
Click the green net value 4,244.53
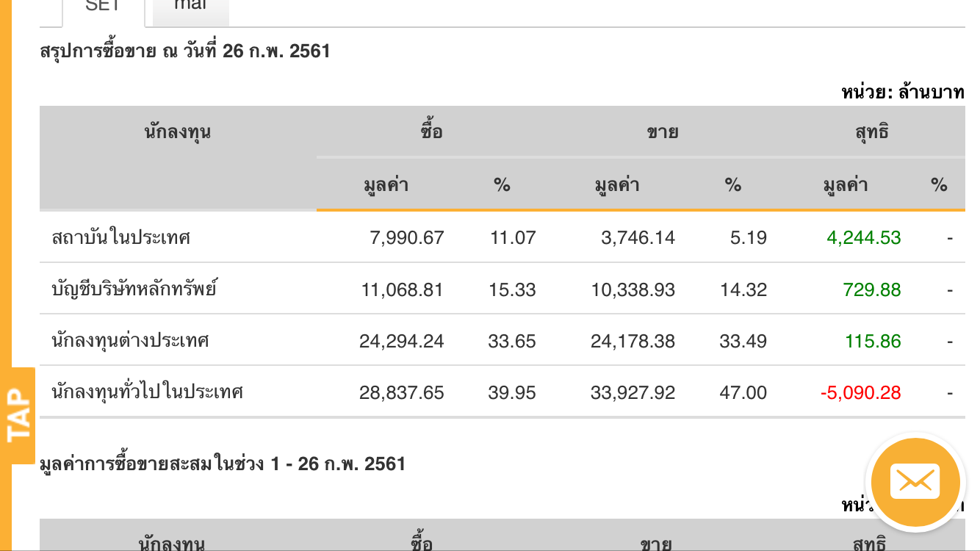pos(863,238)
